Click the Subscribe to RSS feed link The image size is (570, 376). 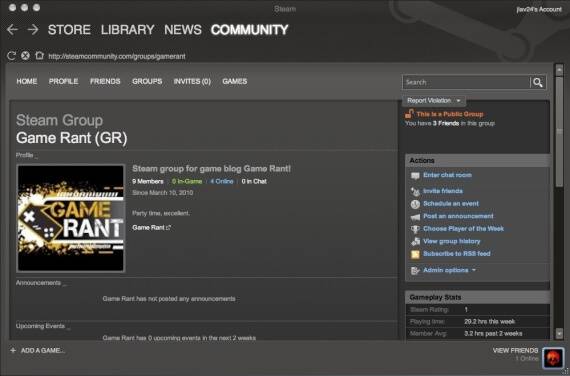pos(457,253)
